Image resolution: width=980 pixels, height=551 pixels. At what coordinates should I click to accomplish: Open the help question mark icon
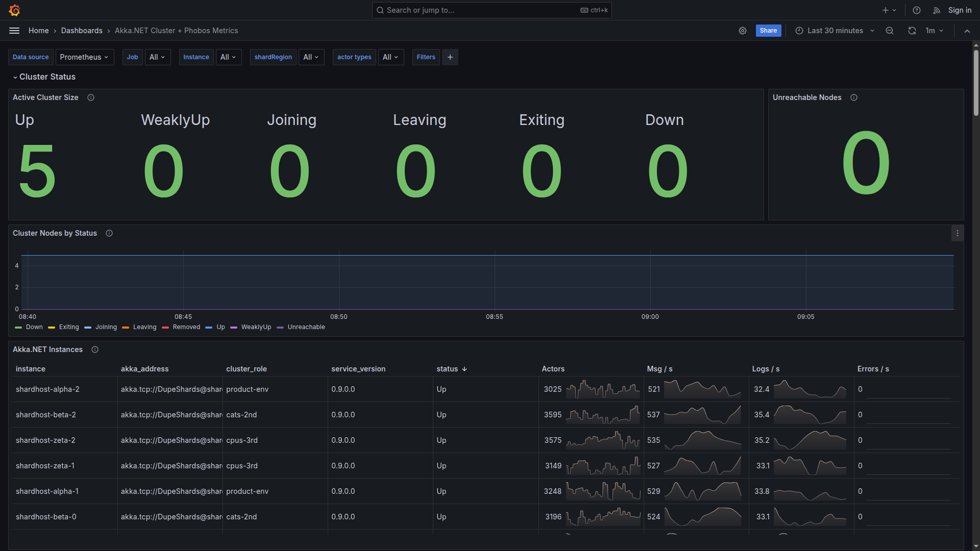(x=917, y=10)
